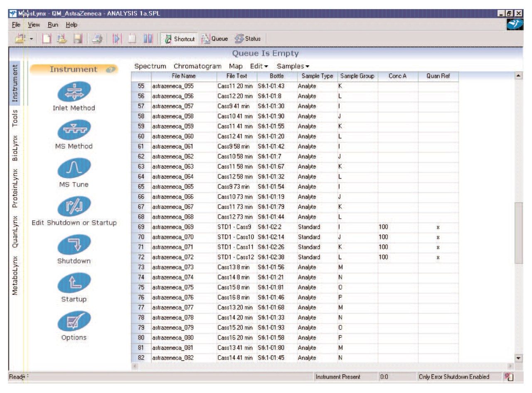Screen dimensions: 532x393
Task: Expand the Samples dropdown menu
Action: (293, 66)
